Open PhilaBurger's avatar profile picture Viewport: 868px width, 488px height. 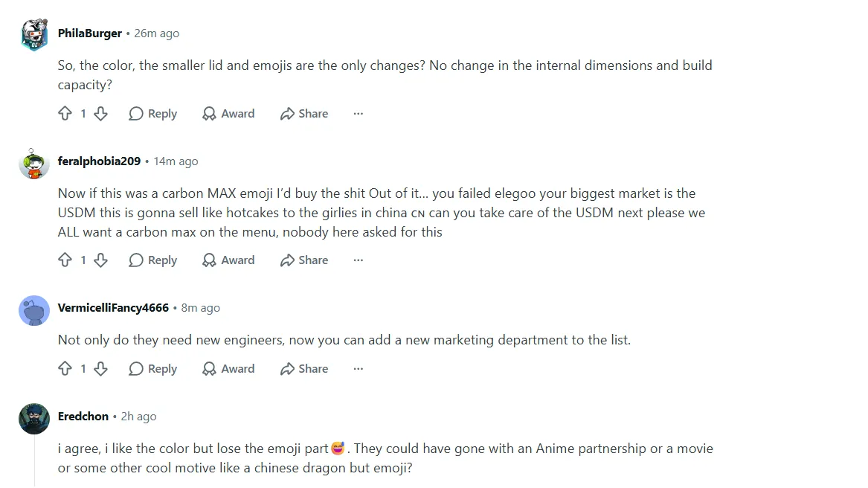coord(34,33)
